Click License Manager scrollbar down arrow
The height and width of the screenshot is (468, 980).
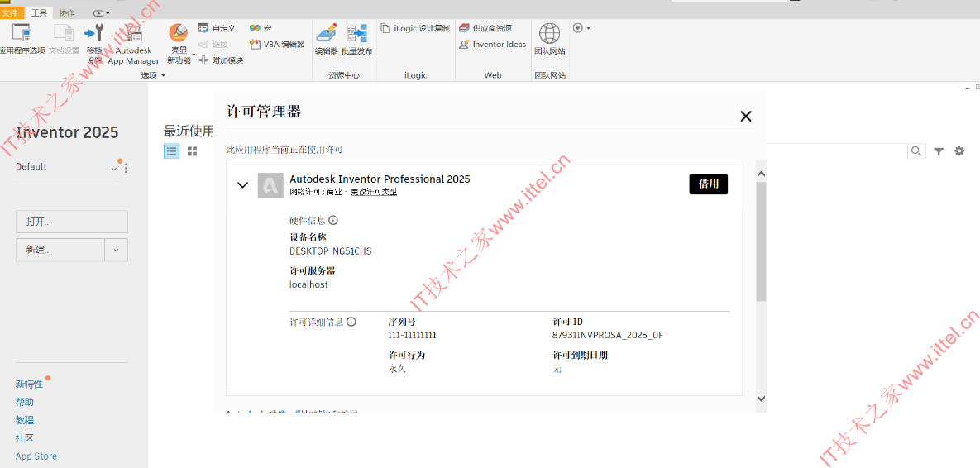[x=761, y=398]
